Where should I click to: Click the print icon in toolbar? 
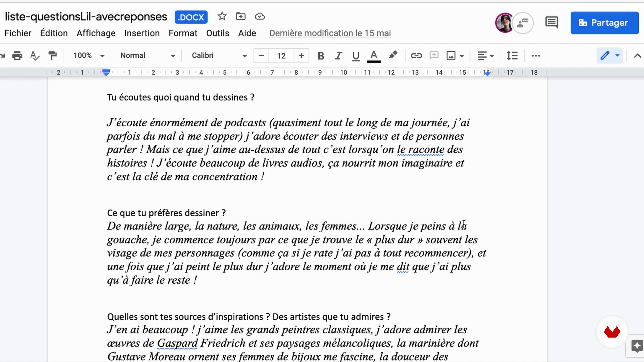[17, 55]
